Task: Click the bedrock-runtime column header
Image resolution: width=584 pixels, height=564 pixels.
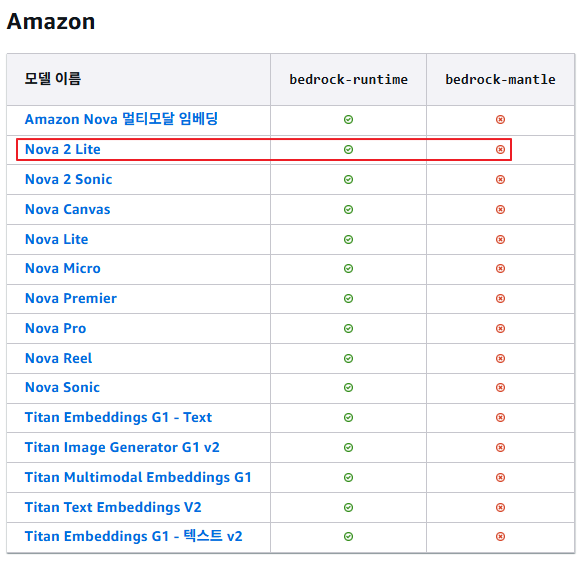Action: pos(348,79)
